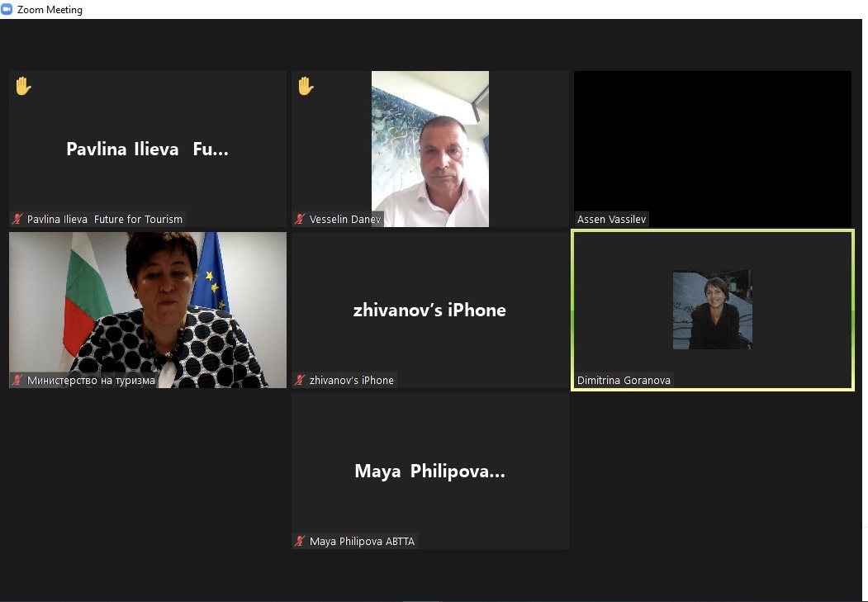Click muted mic icon beside Министерство на туризма

coord(17,381)
